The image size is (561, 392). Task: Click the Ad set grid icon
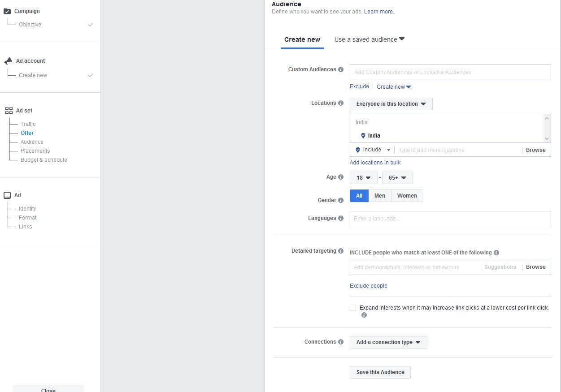[x=9, y=110]
